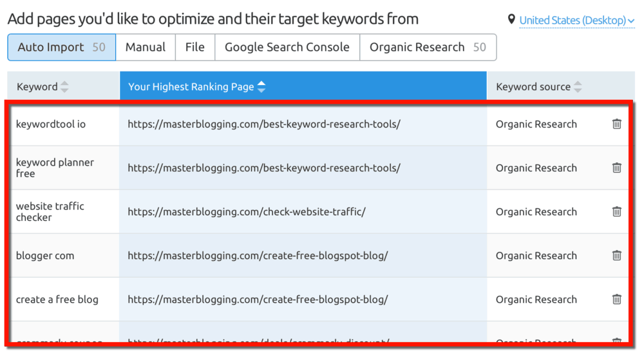Click the Keyword column header

[x=64, y=86]
